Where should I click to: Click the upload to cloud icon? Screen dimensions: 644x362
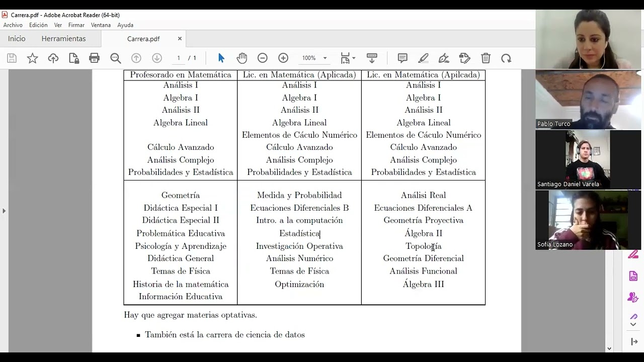tap(53, 58)
